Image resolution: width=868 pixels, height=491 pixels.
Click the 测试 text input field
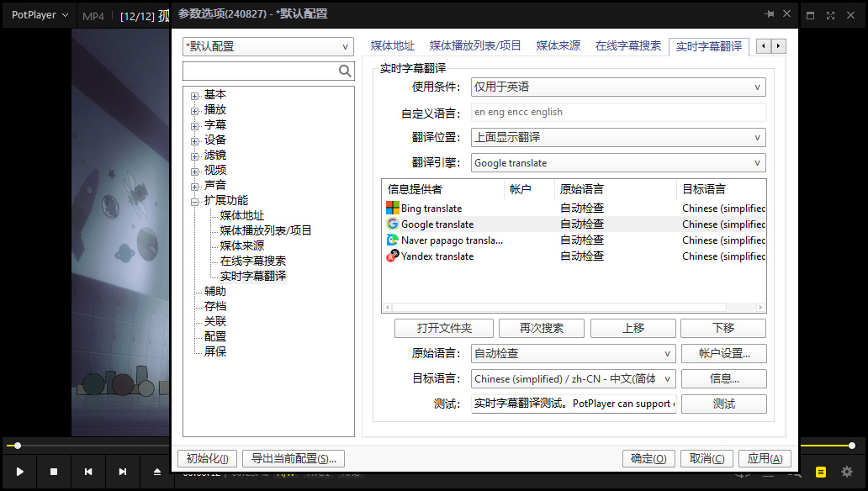coord(574,404)
